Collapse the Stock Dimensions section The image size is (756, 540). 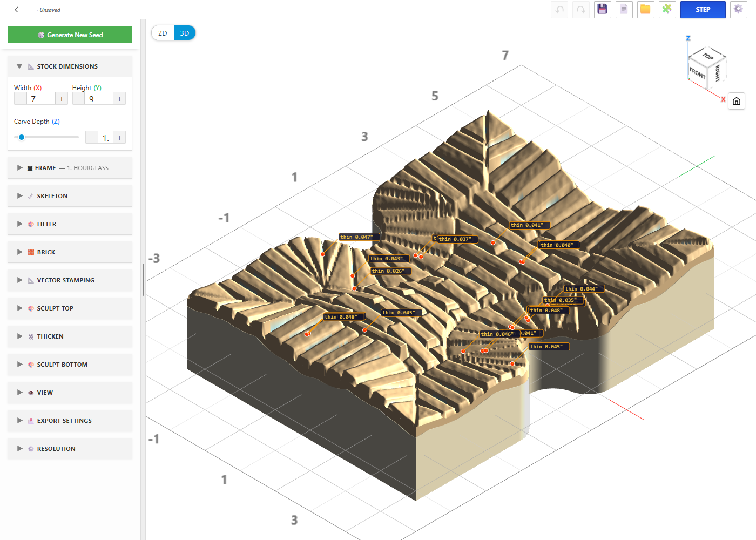click(70, 66)
